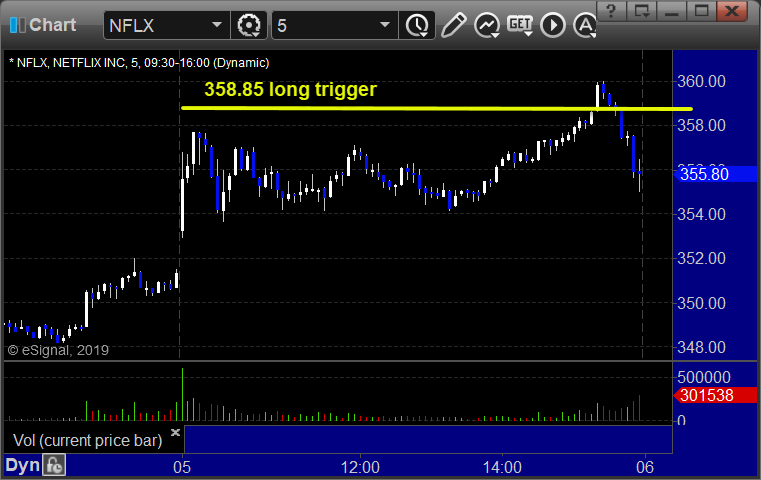
Task: Click the 358.85 long trigger text
Action: coord(290,89)
